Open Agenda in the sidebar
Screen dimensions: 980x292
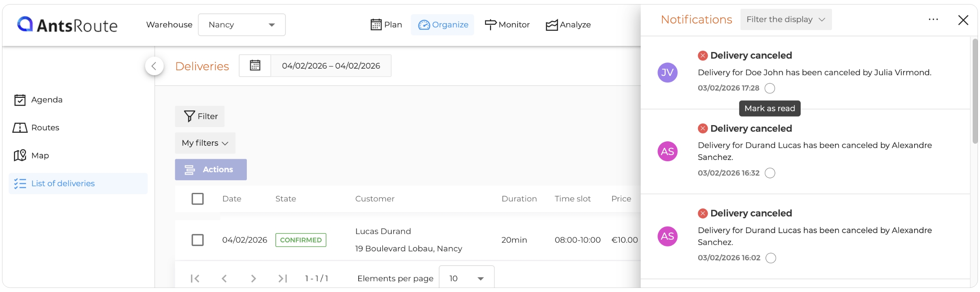point(38,100)
